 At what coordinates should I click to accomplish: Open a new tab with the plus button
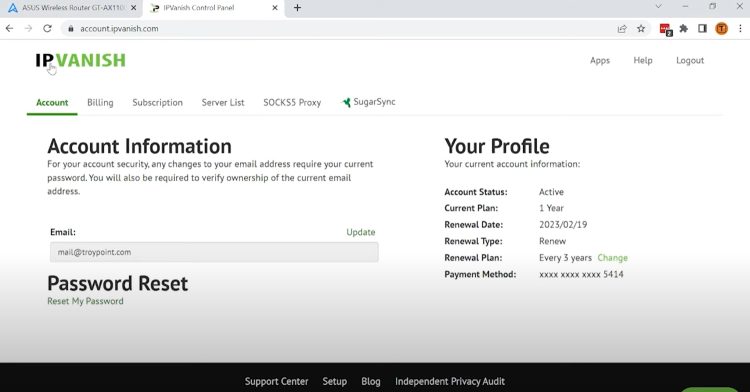click(x=297, y=8)
